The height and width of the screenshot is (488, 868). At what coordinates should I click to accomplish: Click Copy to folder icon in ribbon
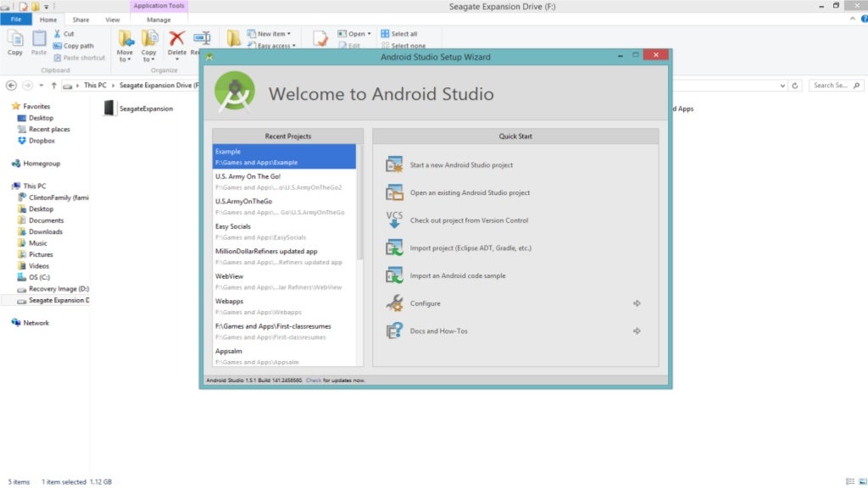tap(149, 39)
